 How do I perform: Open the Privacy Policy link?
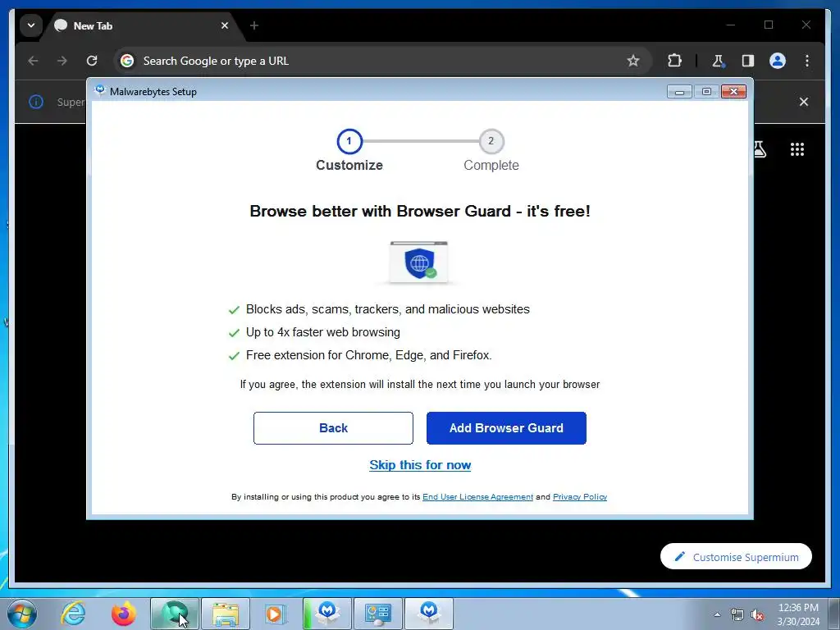click(x=580, y=496)
